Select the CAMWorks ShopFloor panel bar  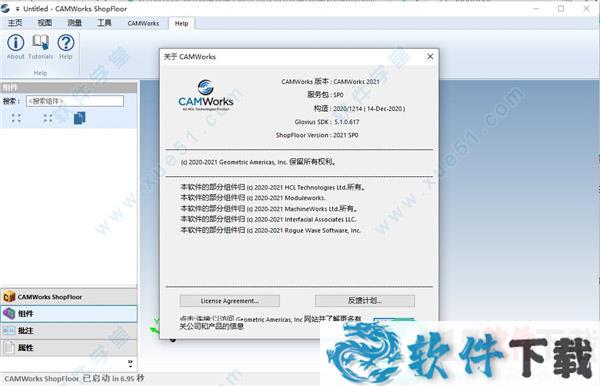point(69,296)
